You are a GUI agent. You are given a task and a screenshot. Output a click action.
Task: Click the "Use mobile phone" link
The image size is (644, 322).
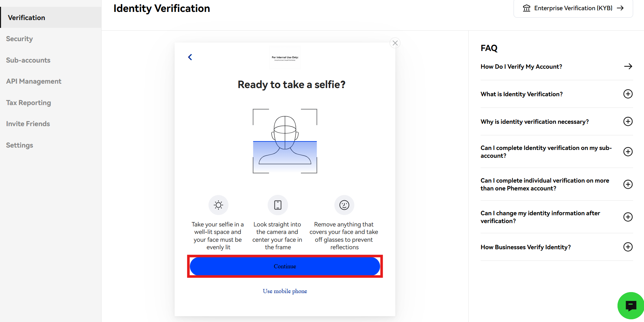pyautogui.click(x=285, y=291)
